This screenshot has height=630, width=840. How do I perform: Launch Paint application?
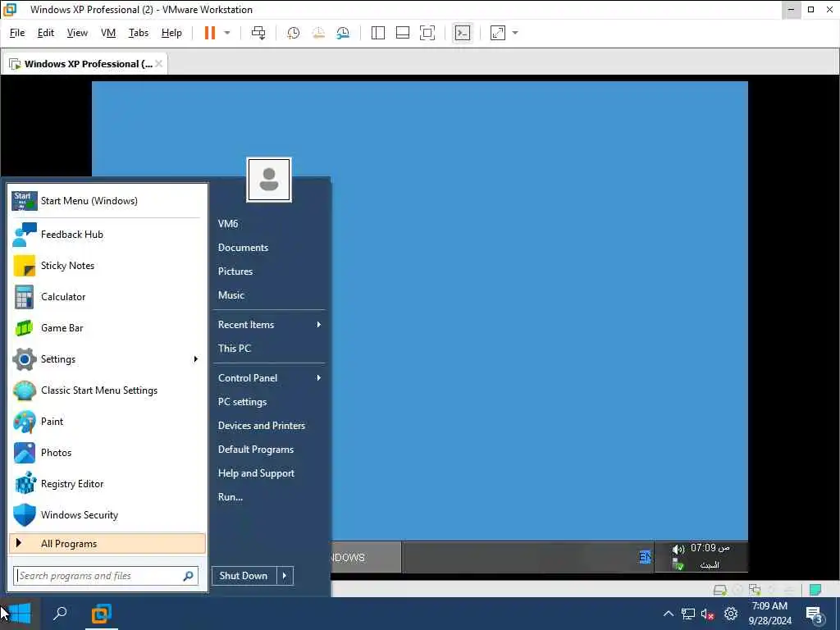(x=107, y=421)
